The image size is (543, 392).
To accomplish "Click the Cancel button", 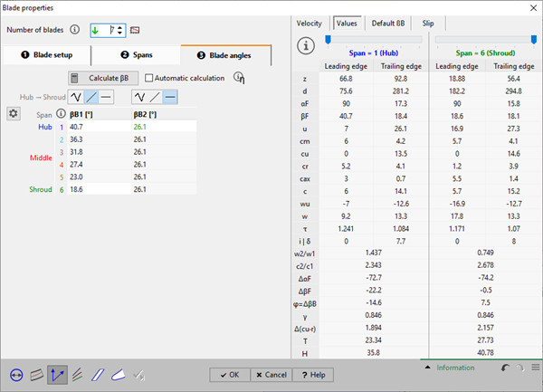I will point(271,375).
